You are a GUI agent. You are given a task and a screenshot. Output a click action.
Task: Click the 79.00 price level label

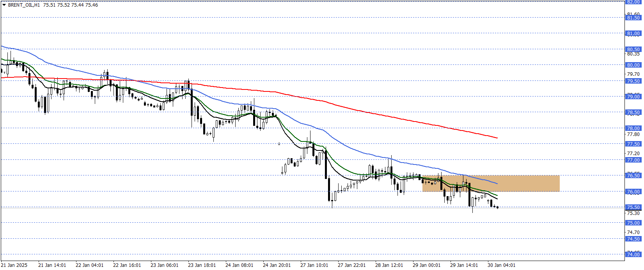[633, 97]
